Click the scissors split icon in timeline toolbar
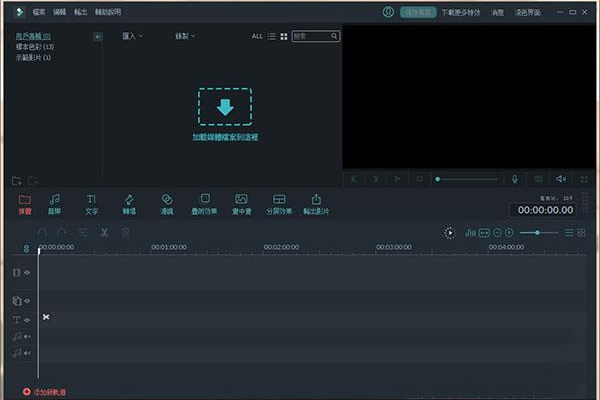 pyautogui.click(x=103, y=232)
